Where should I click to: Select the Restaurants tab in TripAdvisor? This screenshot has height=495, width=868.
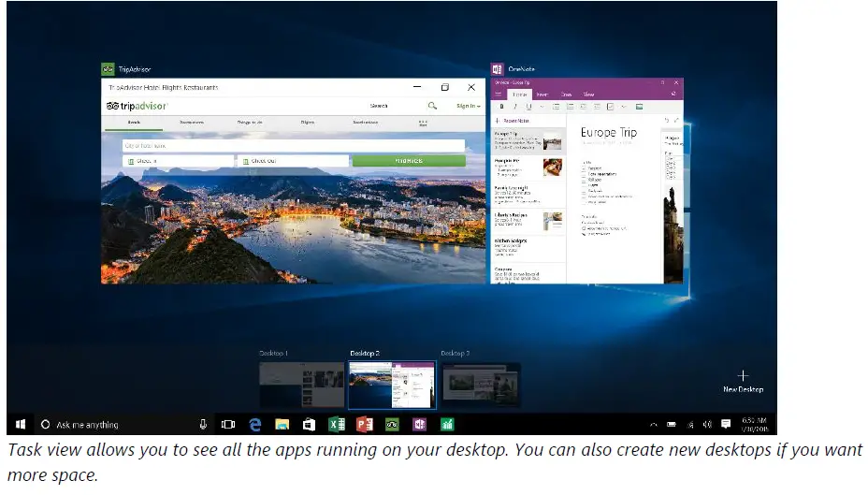[192, 123]
